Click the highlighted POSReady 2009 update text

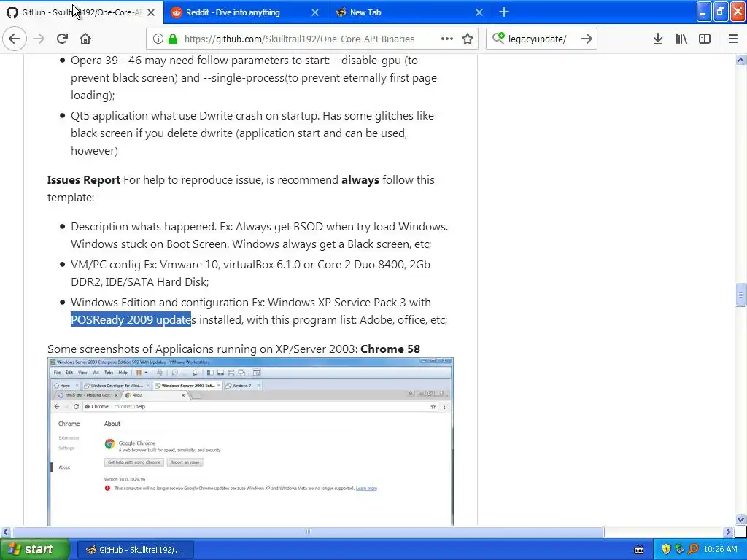(x=131, y=319)
